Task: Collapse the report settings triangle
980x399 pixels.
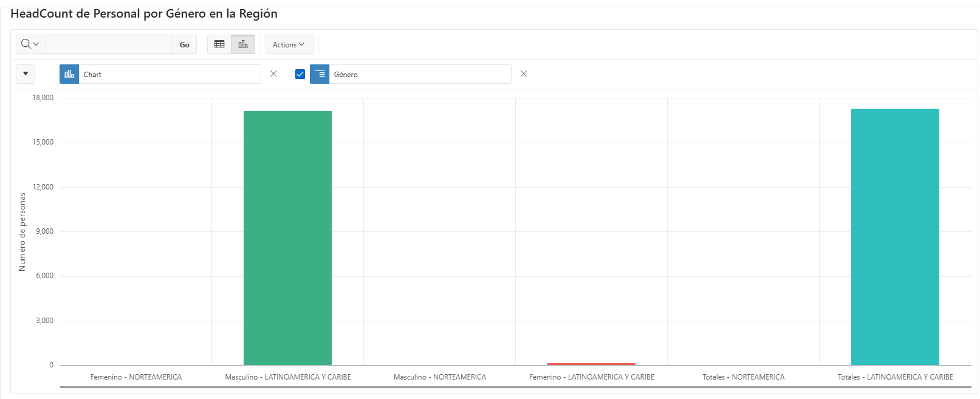Action: pos(26,74)
